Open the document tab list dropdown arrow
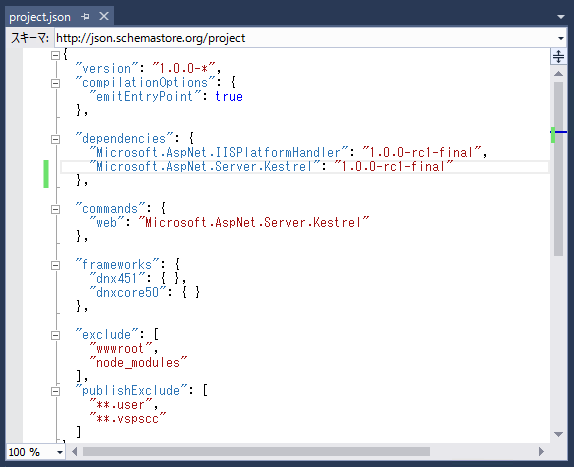The height and width of the screenshot is (467, 574). pos(560,17)
